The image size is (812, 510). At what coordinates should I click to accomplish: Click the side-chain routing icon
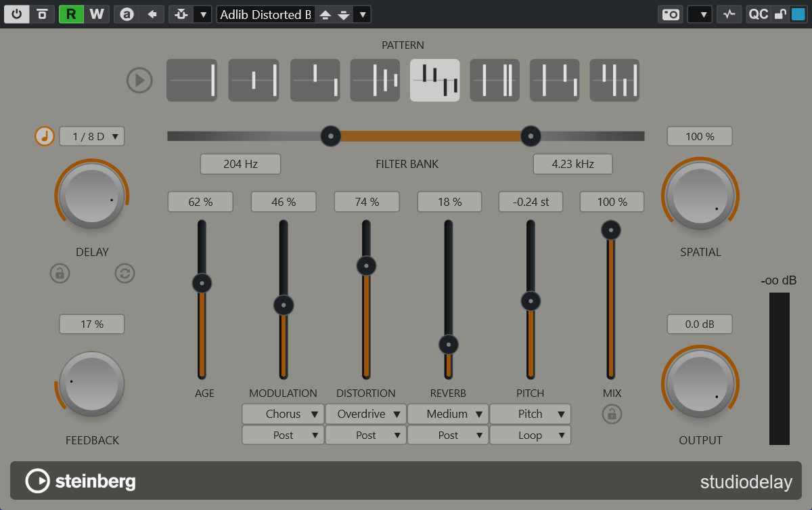(x=181, y=14)
